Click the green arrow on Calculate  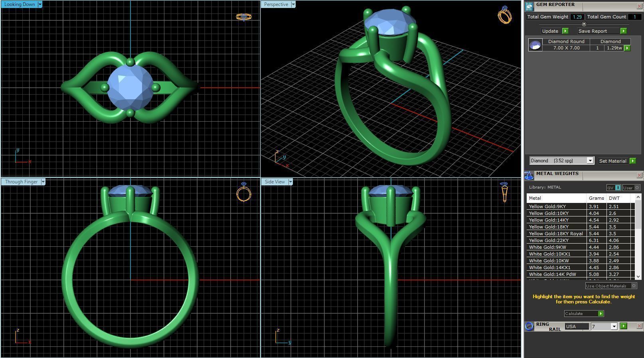pos(601,314)
